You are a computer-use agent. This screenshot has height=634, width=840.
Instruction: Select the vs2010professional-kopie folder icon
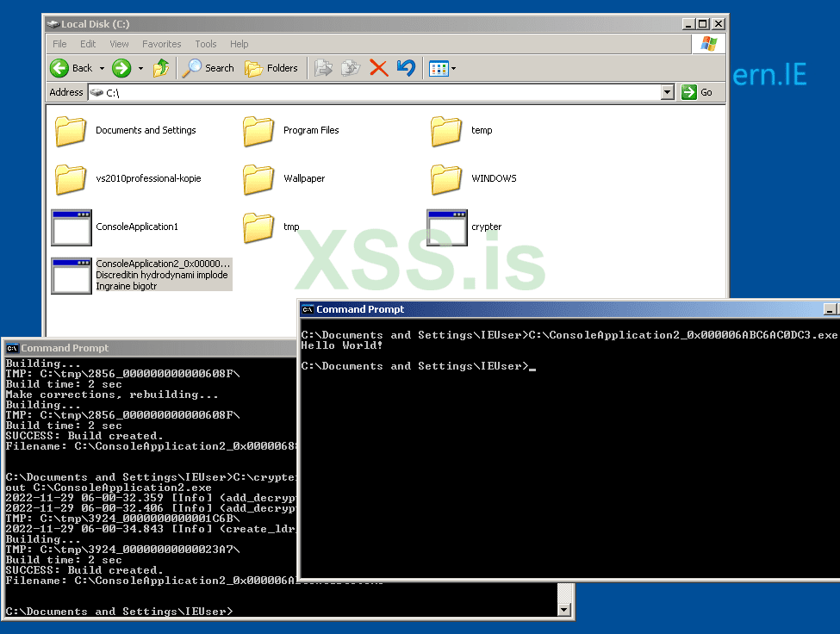[70, 179]
